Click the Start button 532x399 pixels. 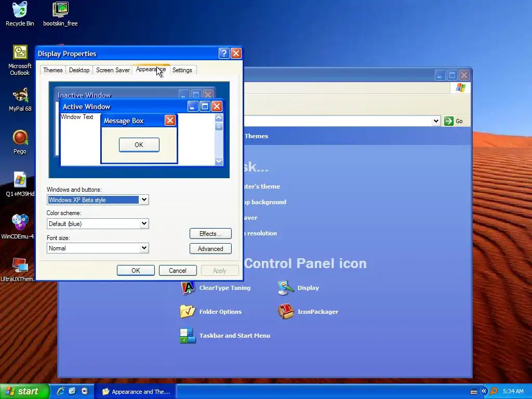point(24,391)
